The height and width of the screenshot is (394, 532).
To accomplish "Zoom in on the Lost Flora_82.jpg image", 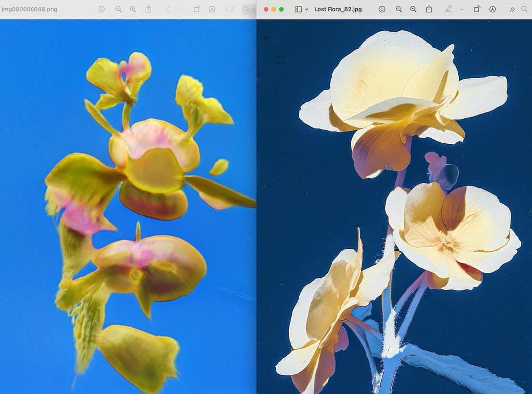I will pyautogui.click(x=413, y=9).
